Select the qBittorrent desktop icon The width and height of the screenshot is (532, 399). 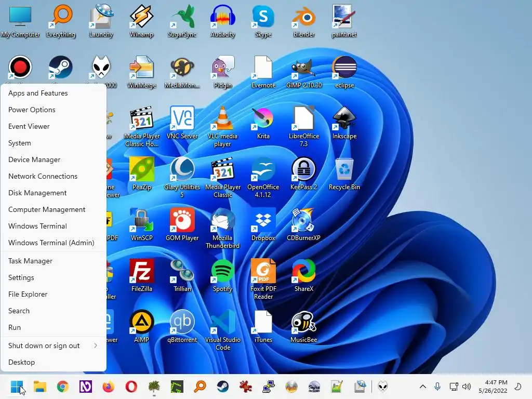coord(182,326)
